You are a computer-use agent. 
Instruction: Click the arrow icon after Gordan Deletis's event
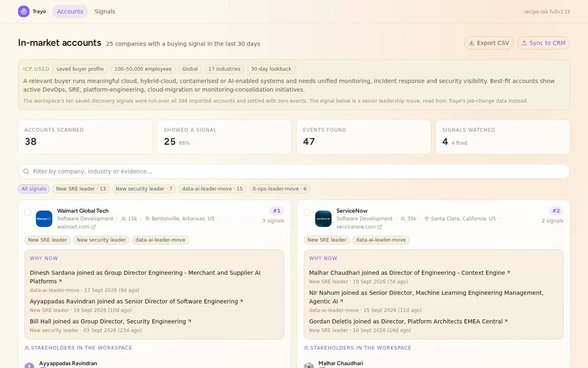pos(506,321)
